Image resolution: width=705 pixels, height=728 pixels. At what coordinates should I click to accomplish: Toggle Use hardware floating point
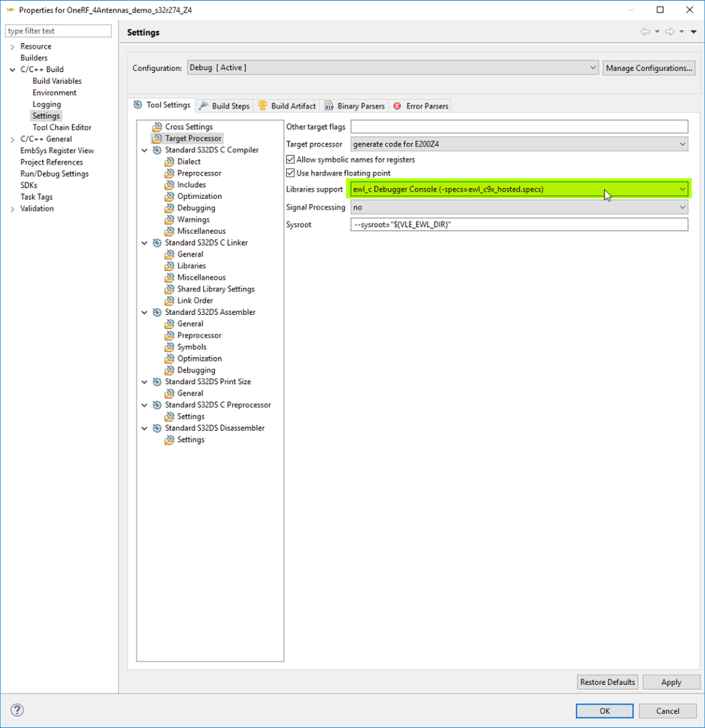coord(291,173)
